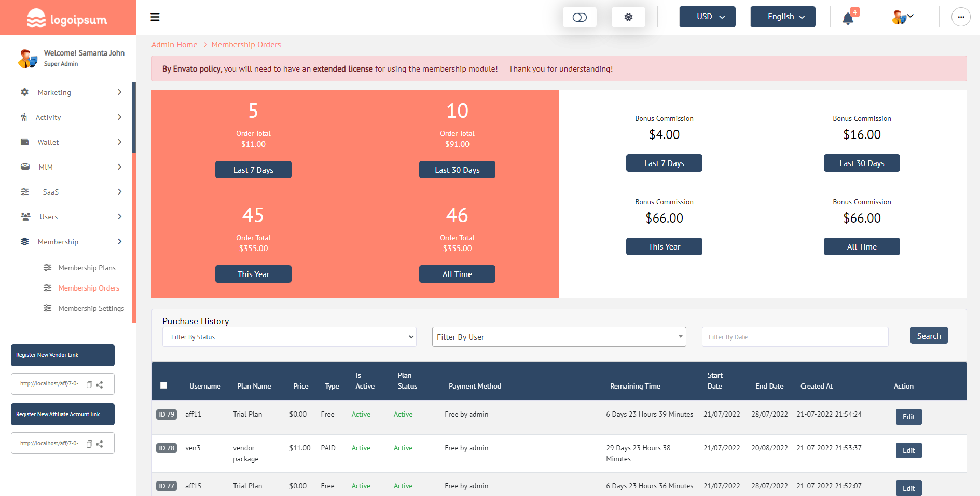Open the English language dropdown

782,17
